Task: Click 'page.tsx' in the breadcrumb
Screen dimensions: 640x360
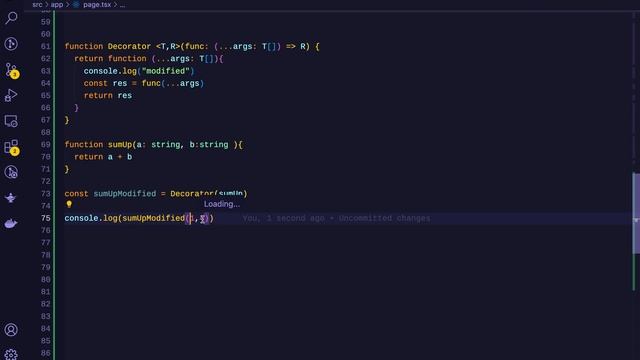Action: point(97,5)
